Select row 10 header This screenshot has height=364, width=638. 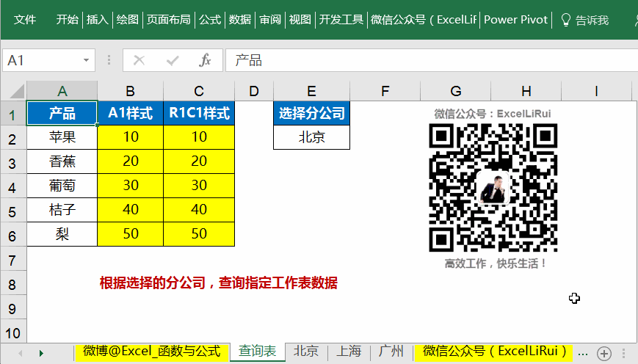[13, 332]
